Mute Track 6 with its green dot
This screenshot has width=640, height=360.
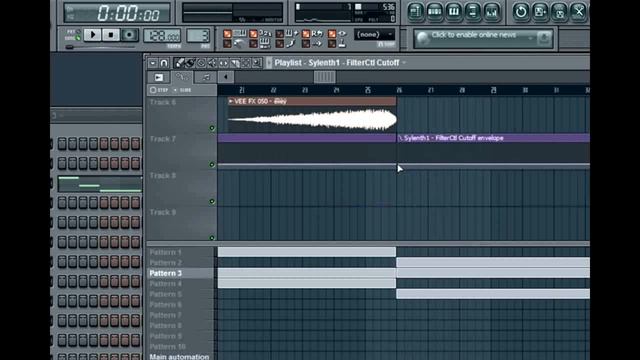tap(212, 128)
